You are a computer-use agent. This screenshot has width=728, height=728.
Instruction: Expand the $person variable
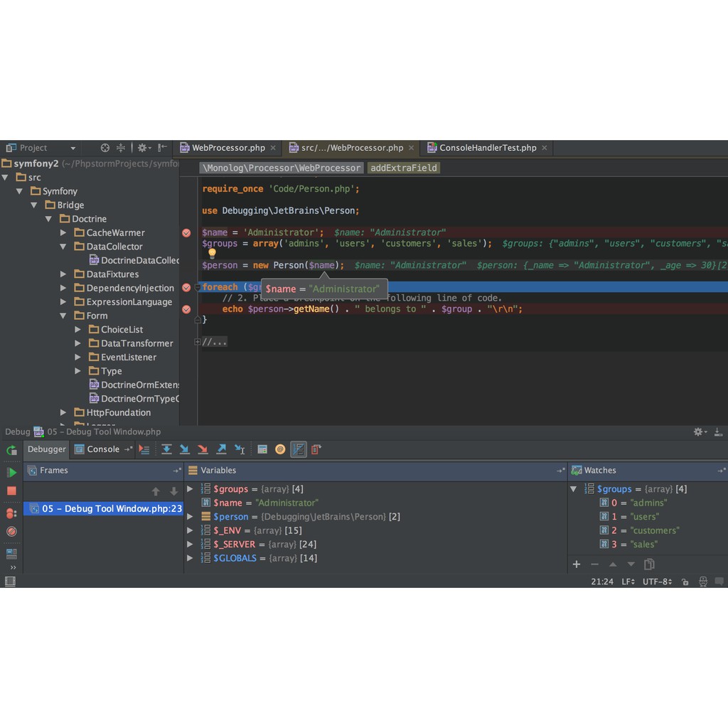click(x=190, y=516)
